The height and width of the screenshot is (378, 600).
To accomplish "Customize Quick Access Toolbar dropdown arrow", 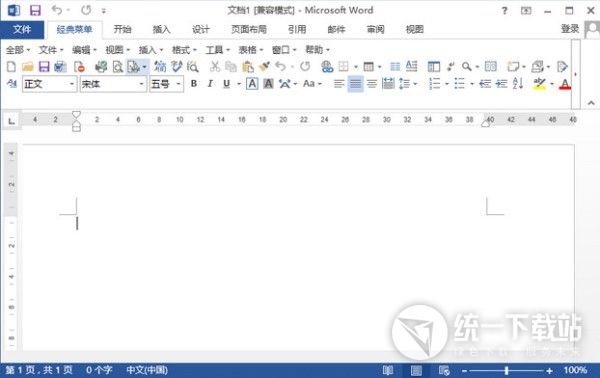I will coord(104,11).
